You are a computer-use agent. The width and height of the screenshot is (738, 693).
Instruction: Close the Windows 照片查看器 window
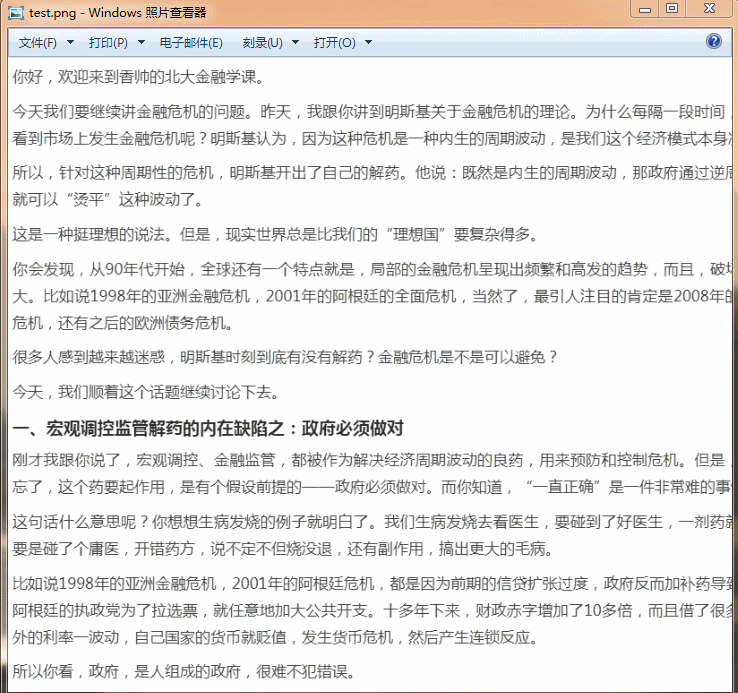click(709, 9)
